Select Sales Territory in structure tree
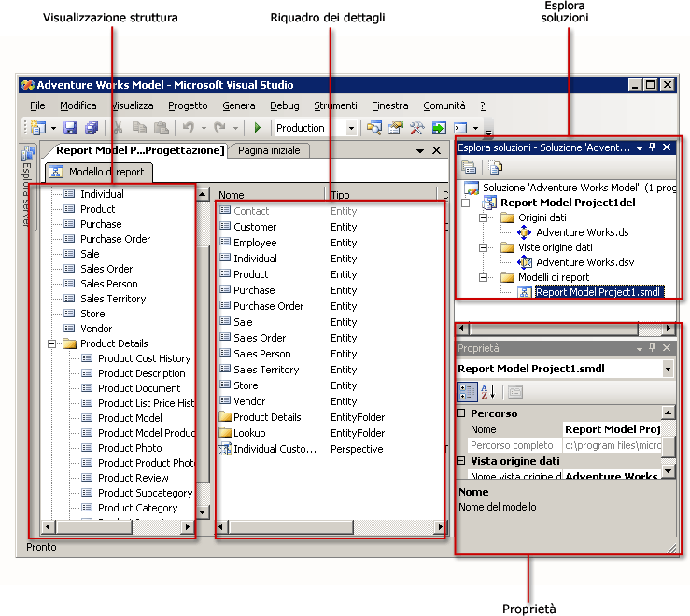The image size is (690, 616). 113,299
